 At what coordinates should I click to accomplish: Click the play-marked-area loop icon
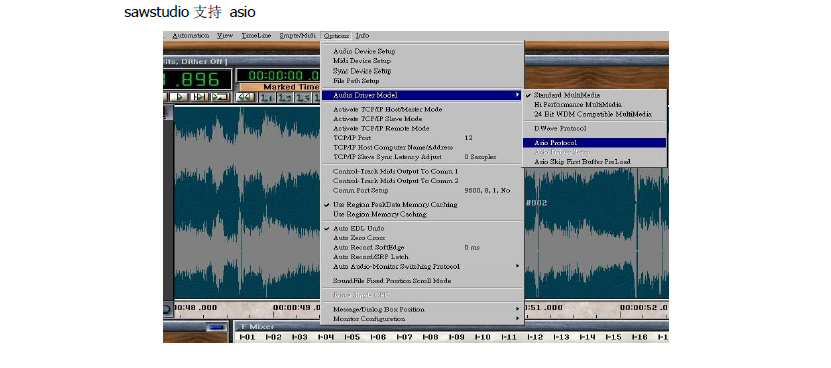219,97
